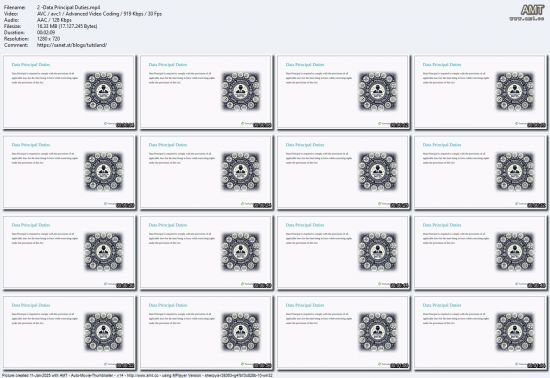Click the "Duration:" label
Screen dimensions: 550x378
click(15, 33)
